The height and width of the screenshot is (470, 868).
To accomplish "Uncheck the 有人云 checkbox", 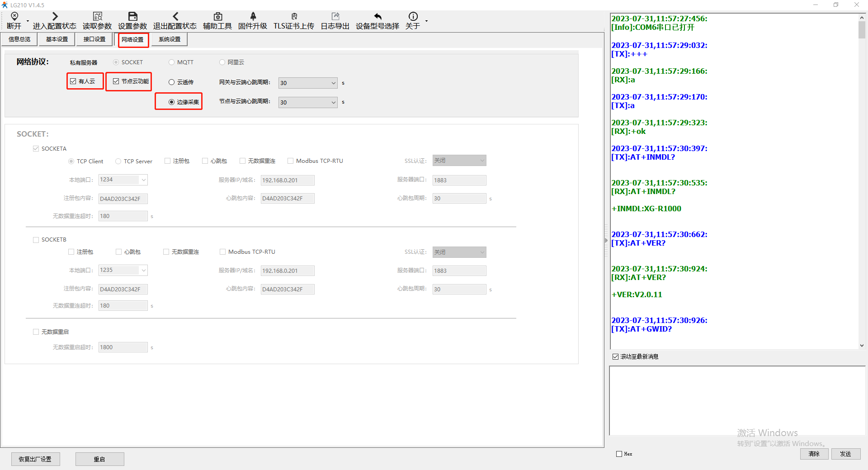I will pyautogui.click(x=73, y=81).
